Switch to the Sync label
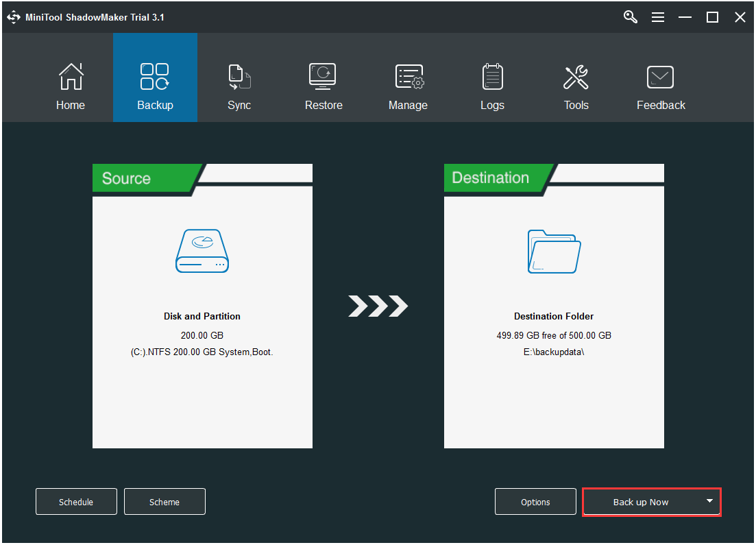The width and height of the screenshot is (756, 545). (x=239, y=105)
